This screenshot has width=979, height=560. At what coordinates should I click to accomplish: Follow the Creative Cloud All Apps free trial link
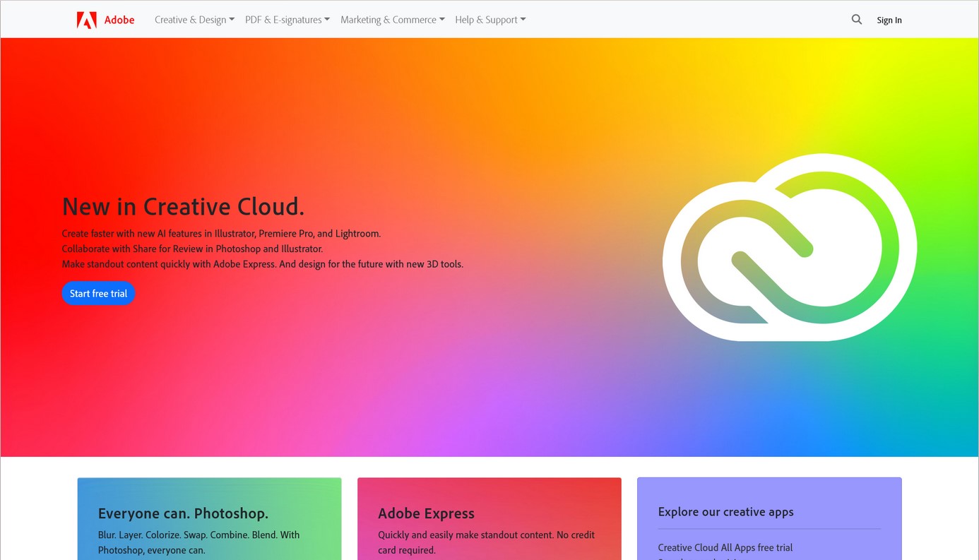pyautogui.click(x=725, y=547)
